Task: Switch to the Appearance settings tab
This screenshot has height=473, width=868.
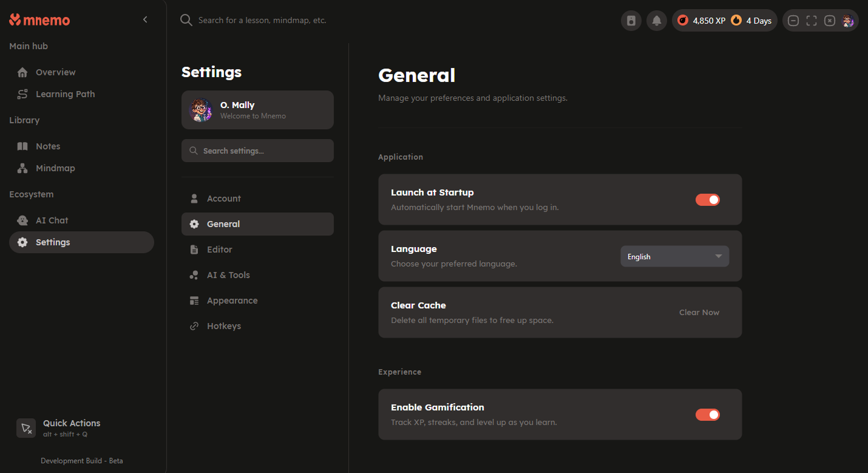Action: click(x=232, y=301)
